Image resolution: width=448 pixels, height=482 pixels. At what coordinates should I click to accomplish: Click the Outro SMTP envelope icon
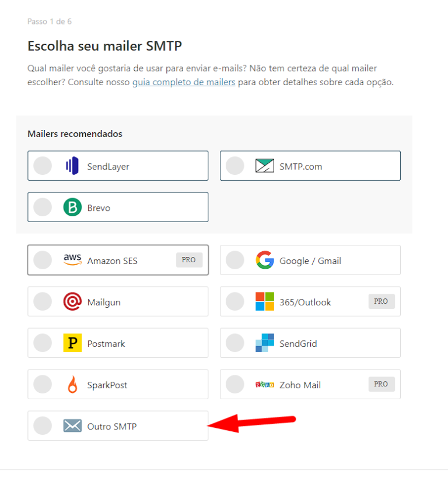tap(72, 426)
